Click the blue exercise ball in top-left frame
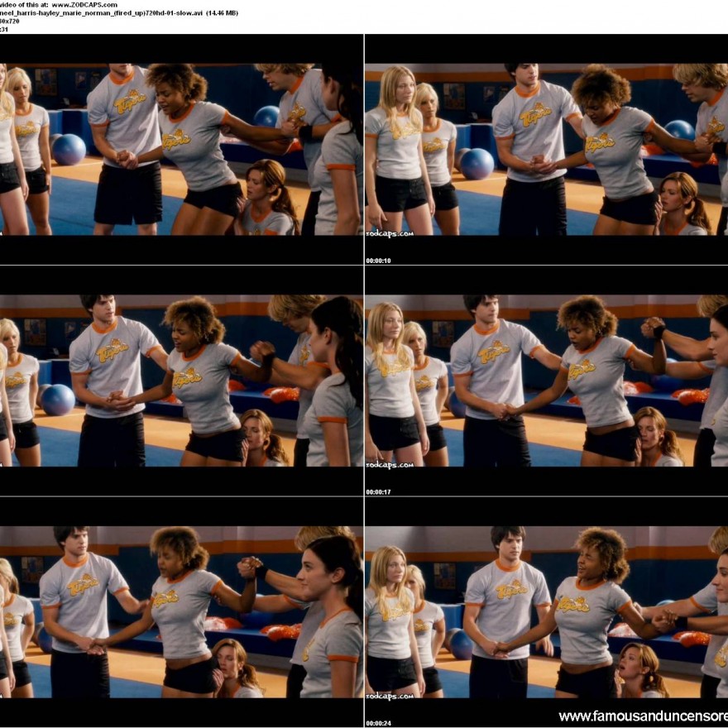The width and height of the screenshot is (728, 728). pyautogui.click(x=69, y=150)
